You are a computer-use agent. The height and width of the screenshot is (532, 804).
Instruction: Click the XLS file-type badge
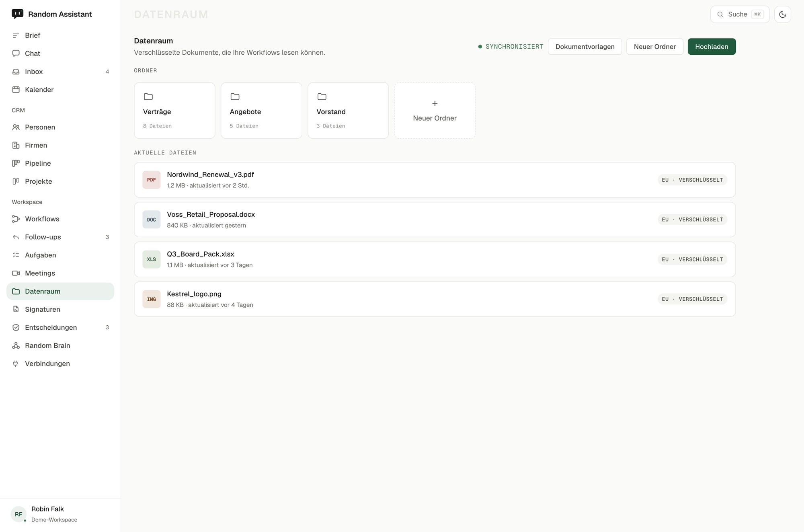(152, 259)
